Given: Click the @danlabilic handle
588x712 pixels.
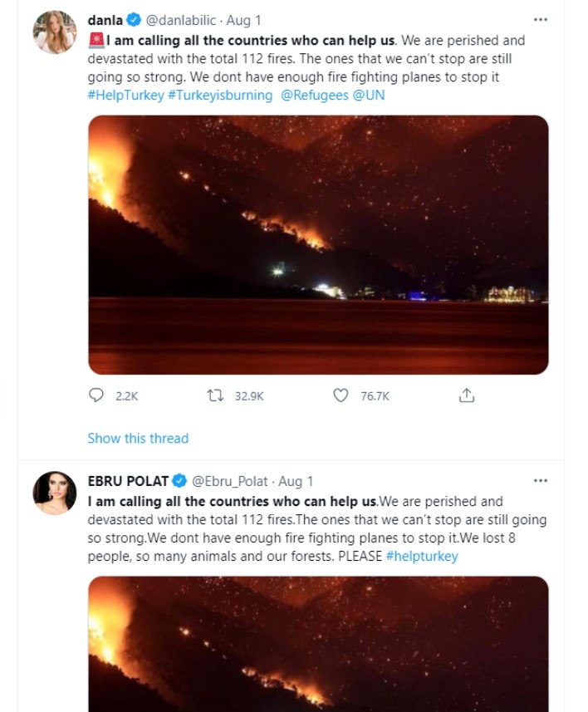Looking at the screenshot, I should [182, 21].
